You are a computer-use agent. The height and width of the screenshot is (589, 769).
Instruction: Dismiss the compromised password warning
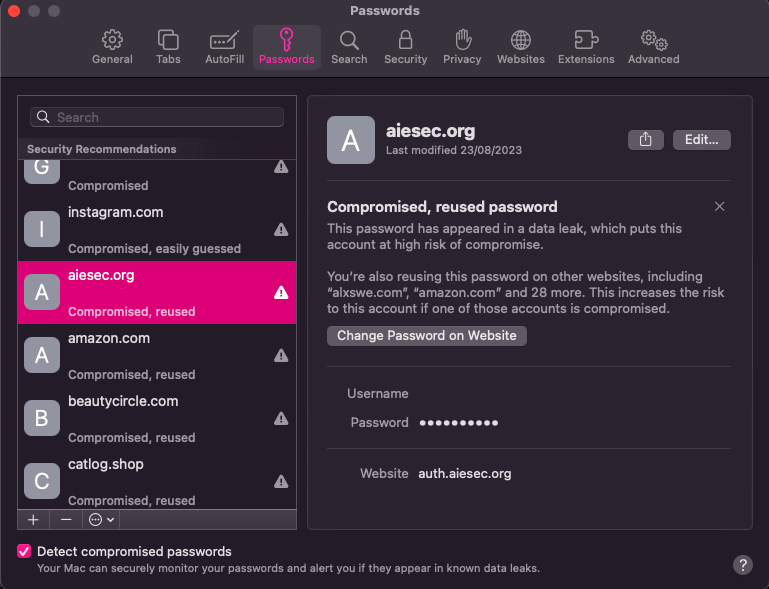[719, 206]
